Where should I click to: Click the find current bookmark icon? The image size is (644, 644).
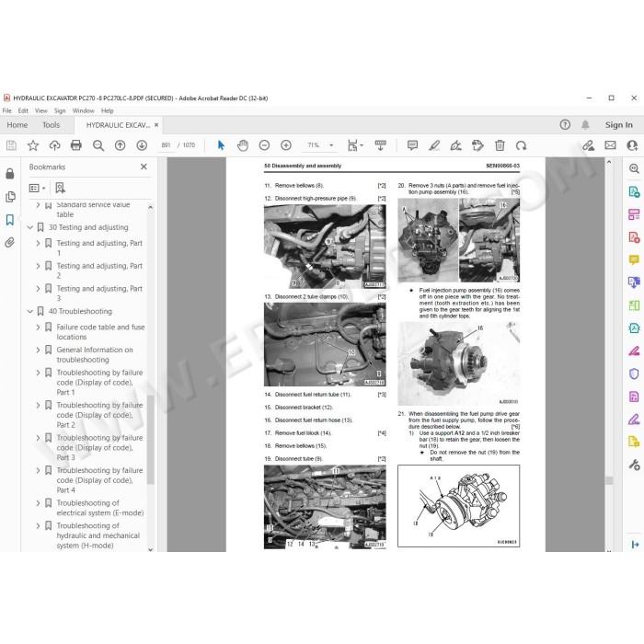pyautogui.click(x=60, y=188)
